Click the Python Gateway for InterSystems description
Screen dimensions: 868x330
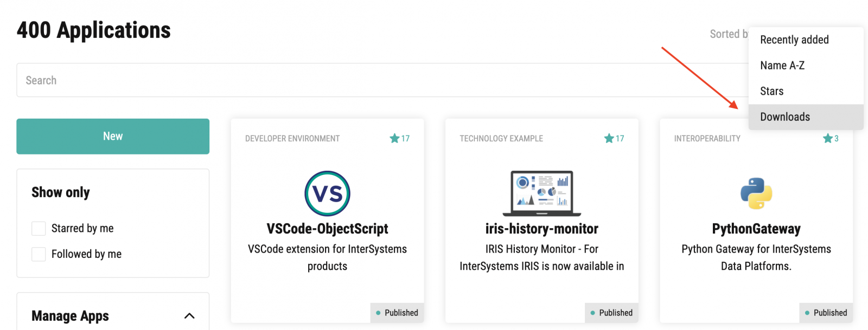click(756, 257)
